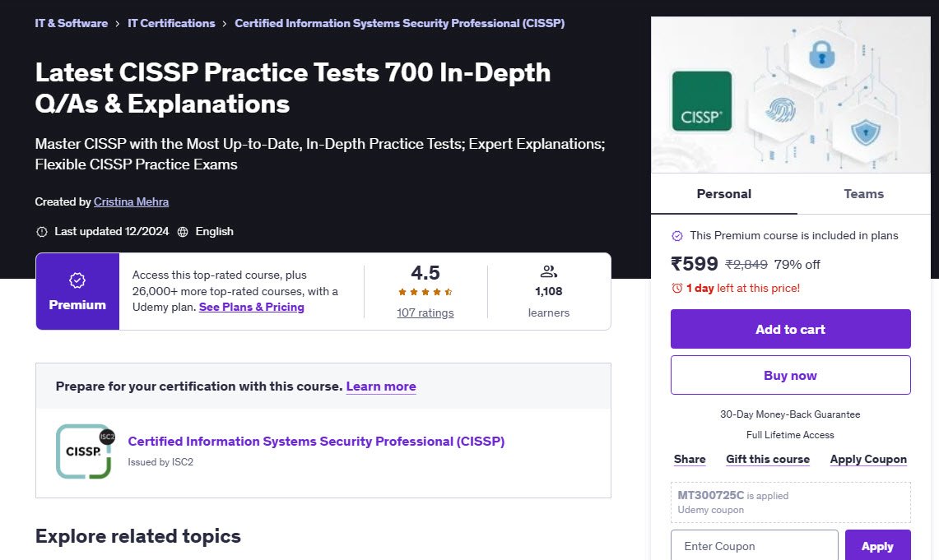The image size is (939, 560).
Task: Switch to the Personal tab
Action: (724, 194)
